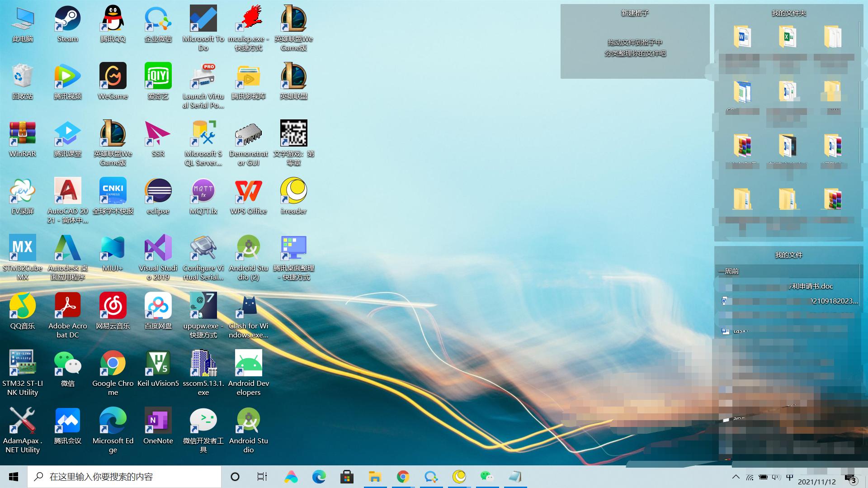Launch Keil uVision5
The width and height of the screenshot is (868, 488).
click(x=157, y=362)
